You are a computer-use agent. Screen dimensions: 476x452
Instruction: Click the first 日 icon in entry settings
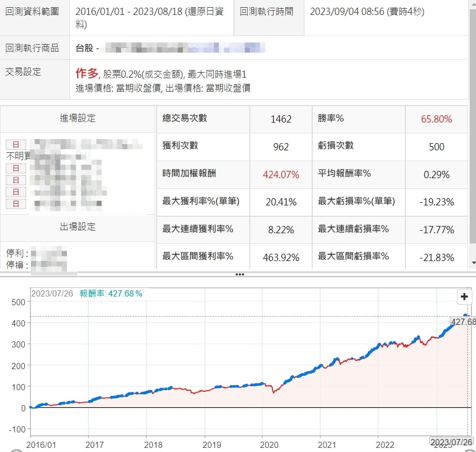16,145
